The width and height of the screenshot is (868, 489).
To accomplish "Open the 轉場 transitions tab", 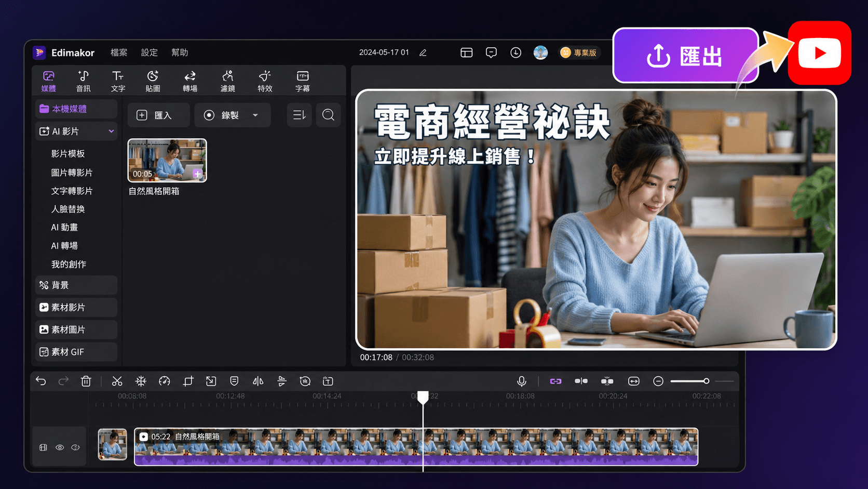I will coord(190,82).
